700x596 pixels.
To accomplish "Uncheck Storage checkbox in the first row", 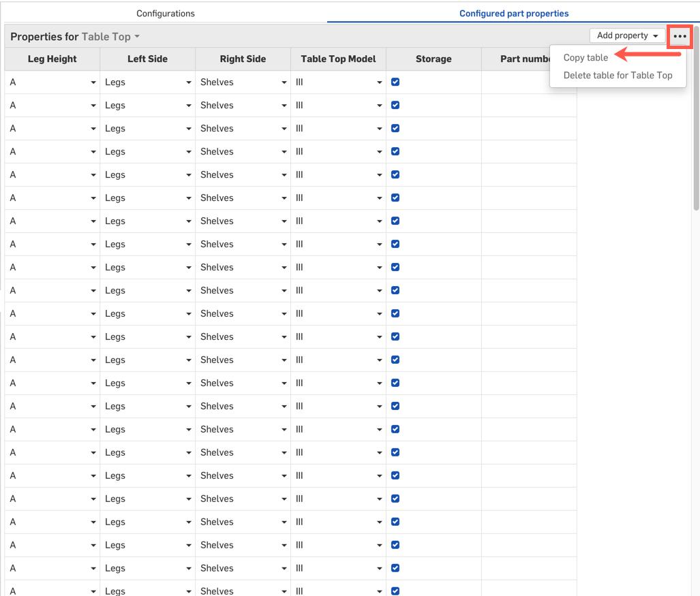I will pos(395,82).
